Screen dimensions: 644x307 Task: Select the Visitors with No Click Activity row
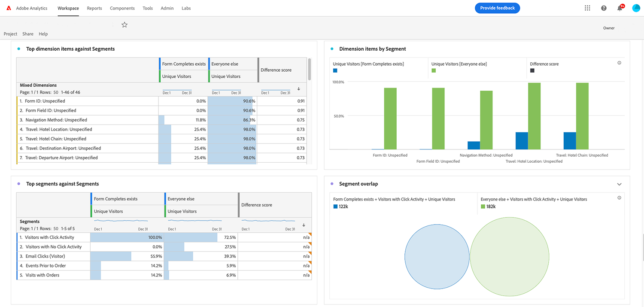coord(164,247)
